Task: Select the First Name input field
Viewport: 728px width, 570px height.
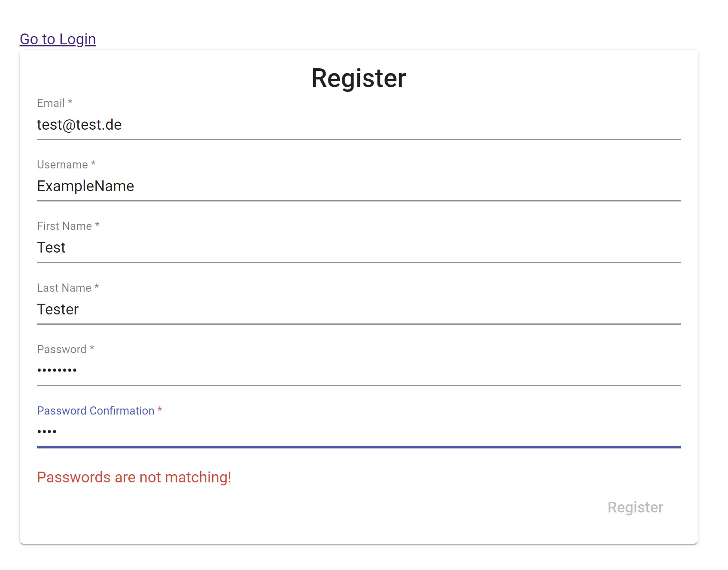Action: point(358,248)
